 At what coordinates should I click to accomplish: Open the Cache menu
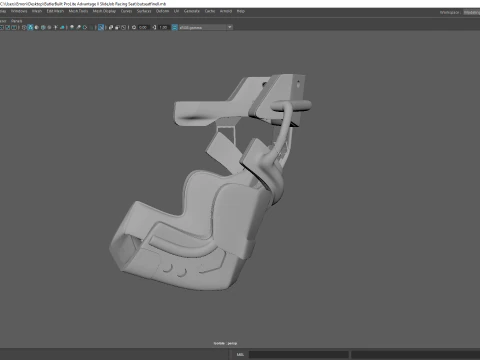pos(210,11)
